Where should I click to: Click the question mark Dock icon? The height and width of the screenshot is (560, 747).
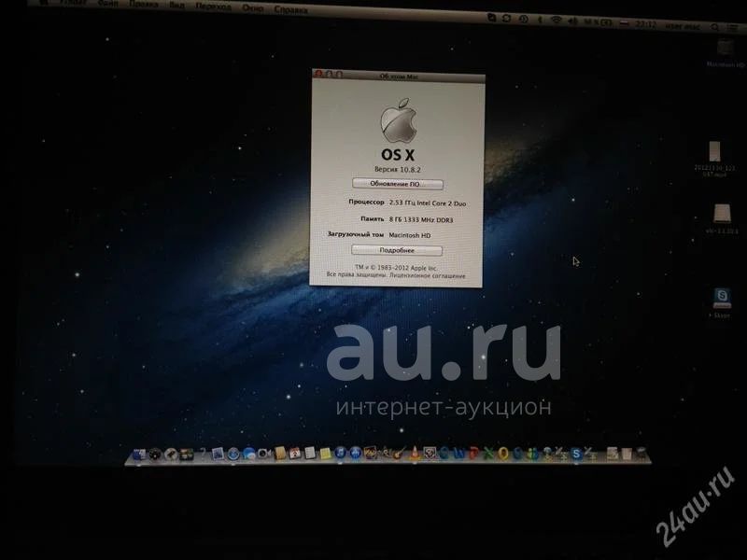203,454
